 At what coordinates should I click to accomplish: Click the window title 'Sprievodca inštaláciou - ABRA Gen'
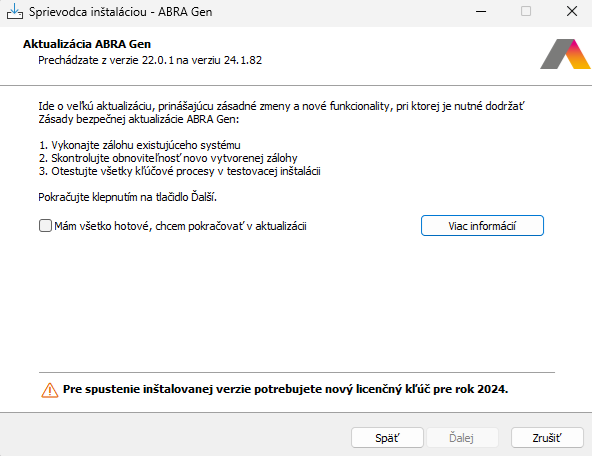120,12
